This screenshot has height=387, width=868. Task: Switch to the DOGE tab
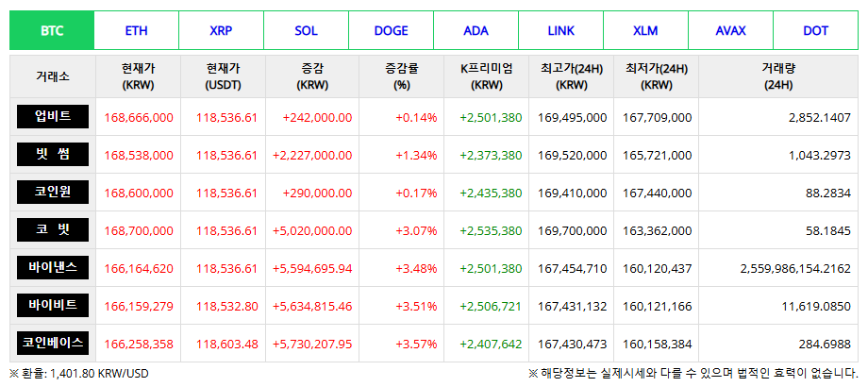tap(391, 31)
